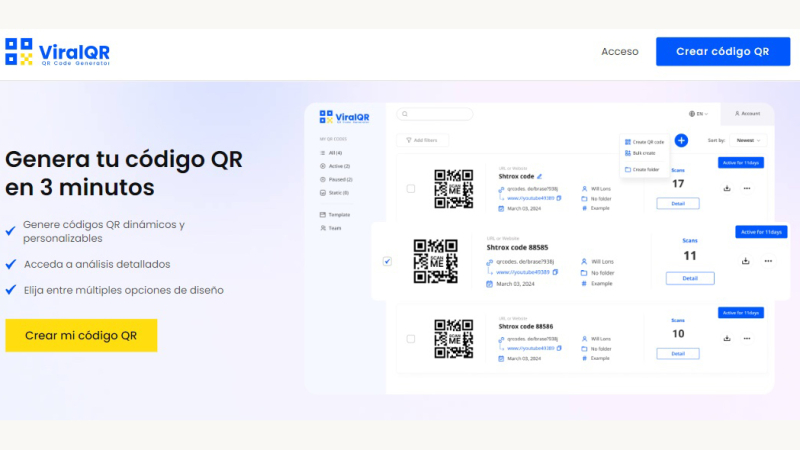Screen dimensions: 800x450
Task: Click the title Shtrox code 88586
Action: pyautogui.click(x=526, y=326)
